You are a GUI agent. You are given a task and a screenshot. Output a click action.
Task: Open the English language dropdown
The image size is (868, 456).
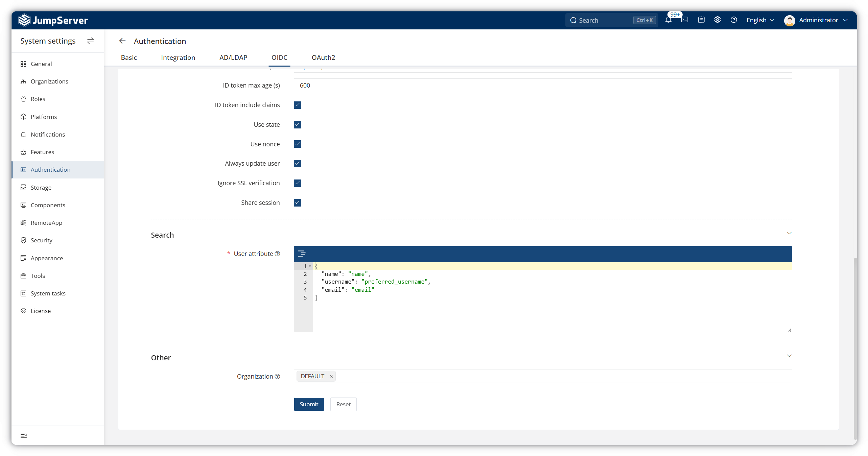760,20
